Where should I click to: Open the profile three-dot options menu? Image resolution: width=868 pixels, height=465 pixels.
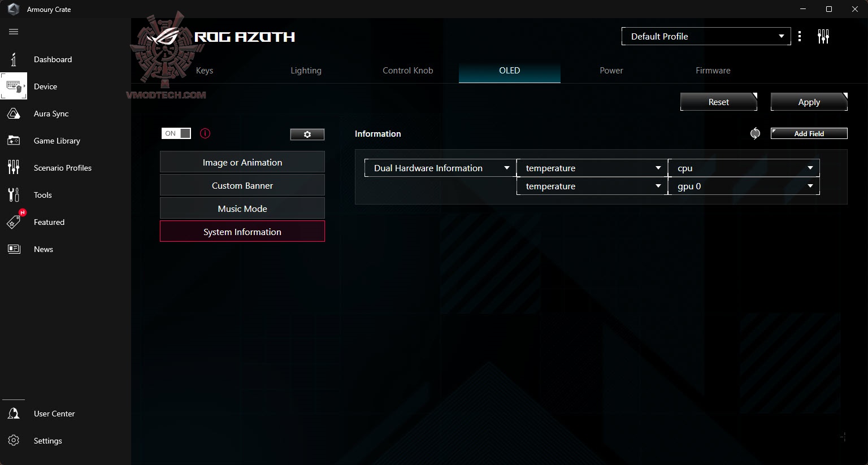pyautogui.click(x=800, y=37)
